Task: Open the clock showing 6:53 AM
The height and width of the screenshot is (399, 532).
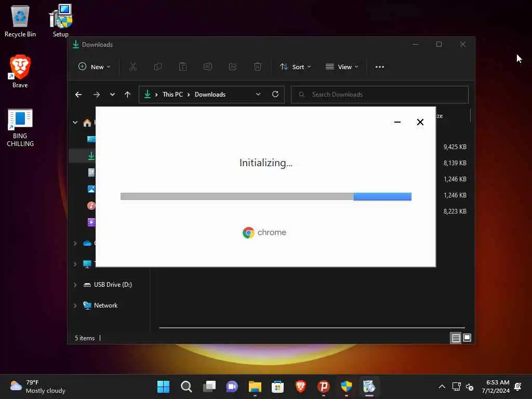Action: click(x=496, y=387)
